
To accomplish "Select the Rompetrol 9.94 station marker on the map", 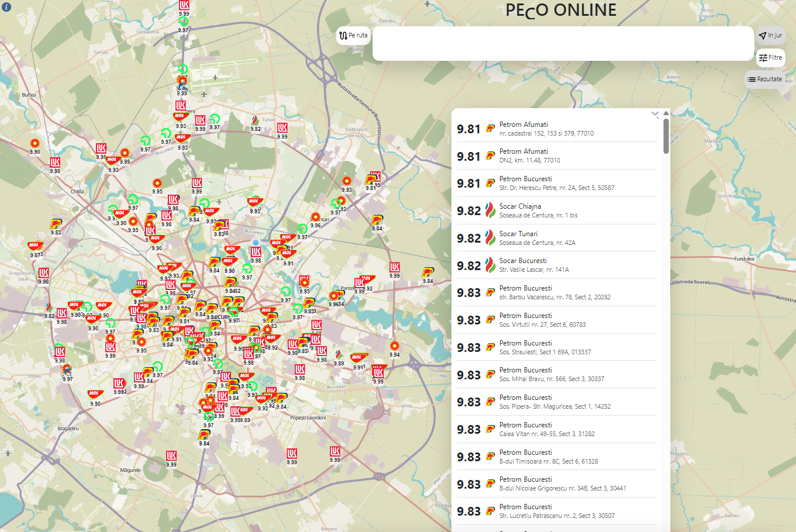I will (x=395, y=346).
